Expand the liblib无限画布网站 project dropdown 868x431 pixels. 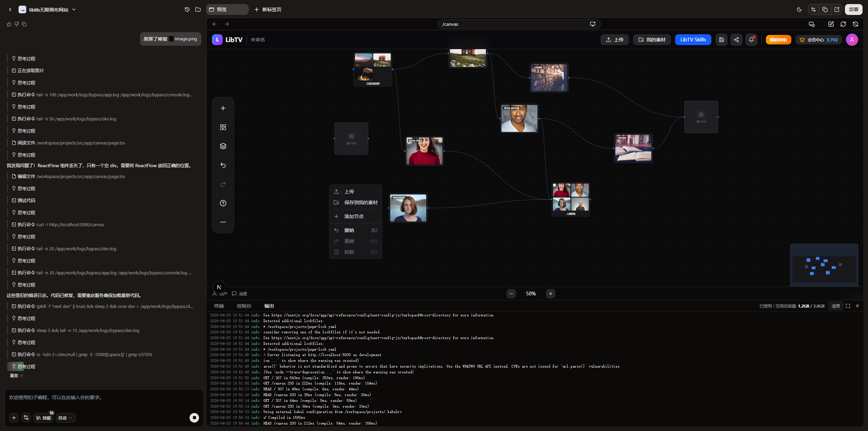click(74, 9)
